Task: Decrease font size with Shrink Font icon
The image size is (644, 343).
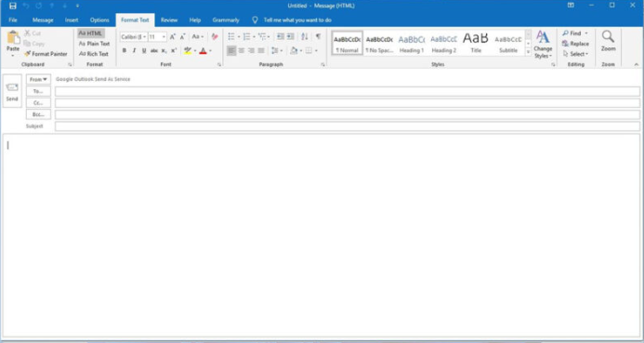Action: click(x=183, y=37)
